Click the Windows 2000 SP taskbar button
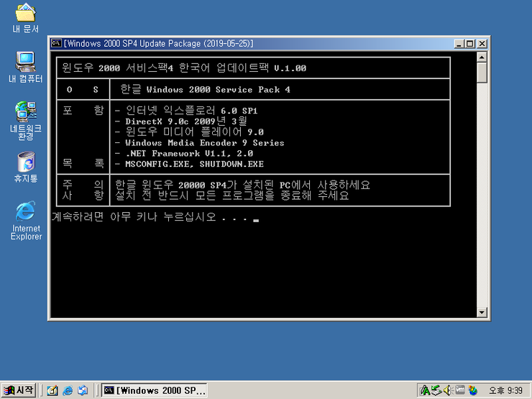 pos(154,390)
